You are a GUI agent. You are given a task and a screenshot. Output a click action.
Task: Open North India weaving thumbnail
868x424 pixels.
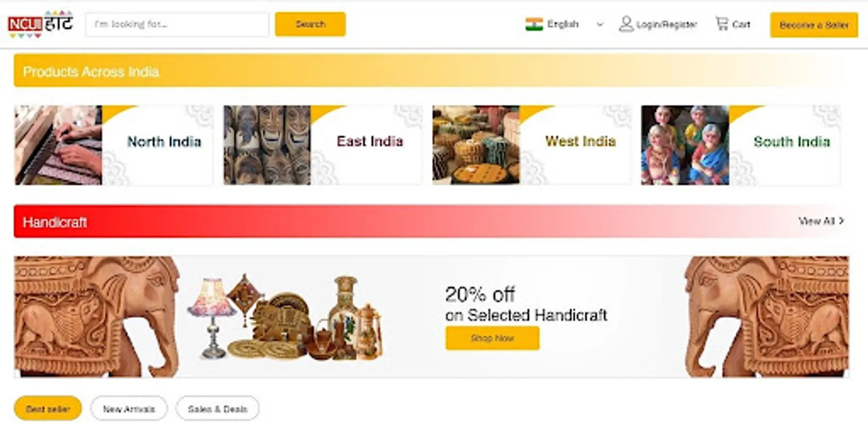pos(58,145)
